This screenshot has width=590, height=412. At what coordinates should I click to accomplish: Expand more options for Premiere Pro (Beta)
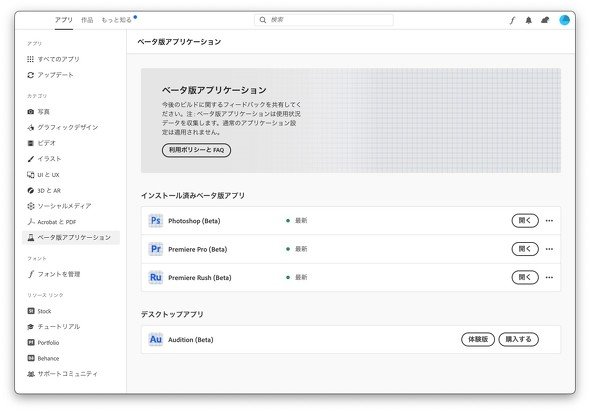click(x=549, y=249)
